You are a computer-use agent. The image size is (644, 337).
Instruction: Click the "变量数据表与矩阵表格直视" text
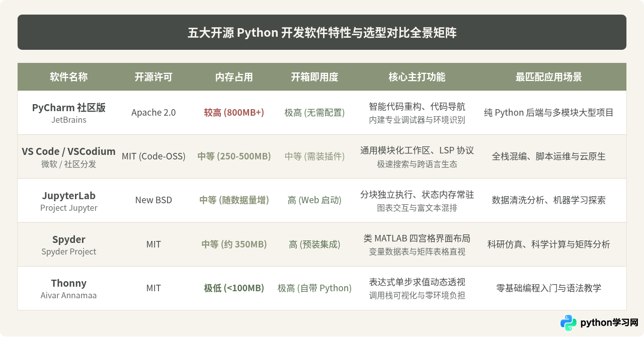[417, 251]
